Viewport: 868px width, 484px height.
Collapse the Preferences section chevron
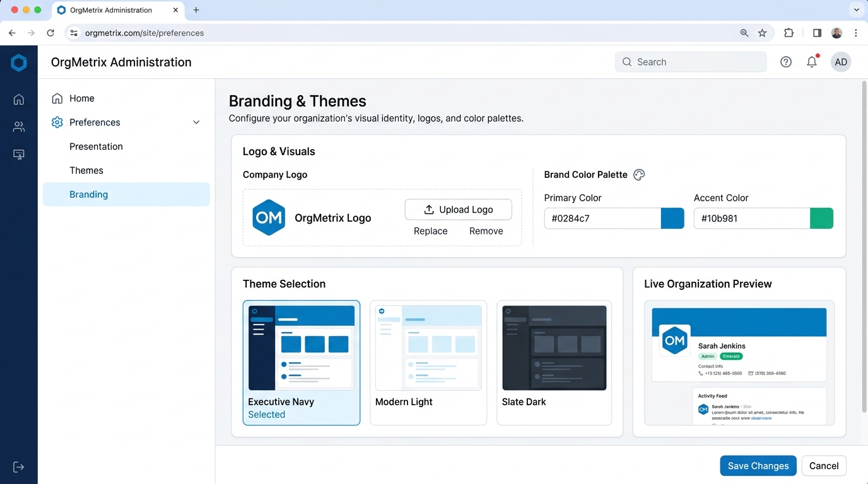(x=196, y=122)
